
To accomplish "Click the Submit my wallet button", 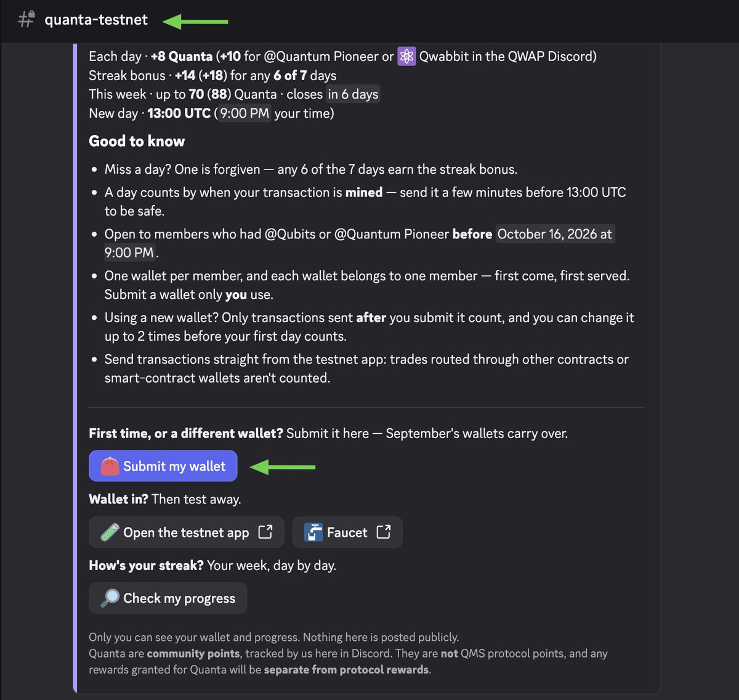I will (163, 466).
